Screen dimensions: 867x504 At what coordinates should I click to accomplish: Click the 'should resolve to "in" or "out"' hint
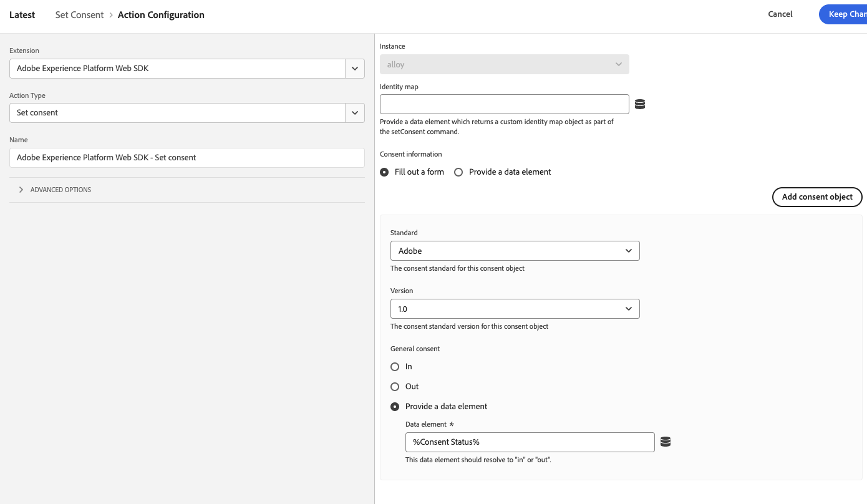[478, 460]
